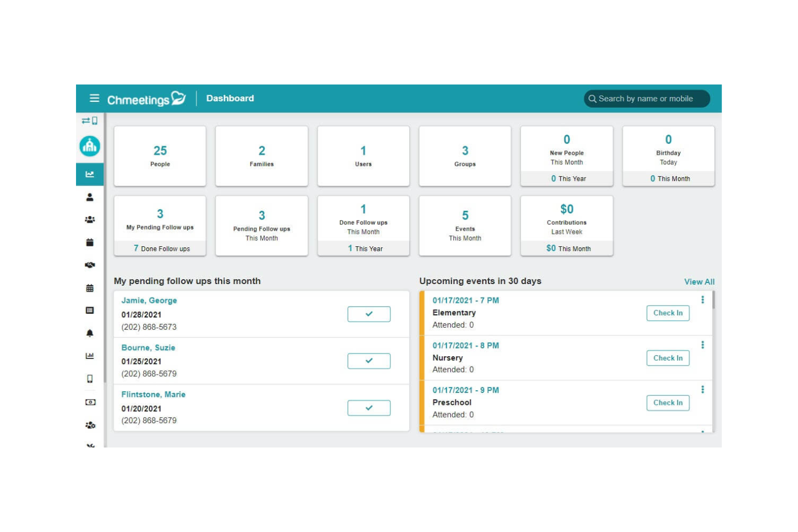Open the notifications bell sidebar icon

90,333
